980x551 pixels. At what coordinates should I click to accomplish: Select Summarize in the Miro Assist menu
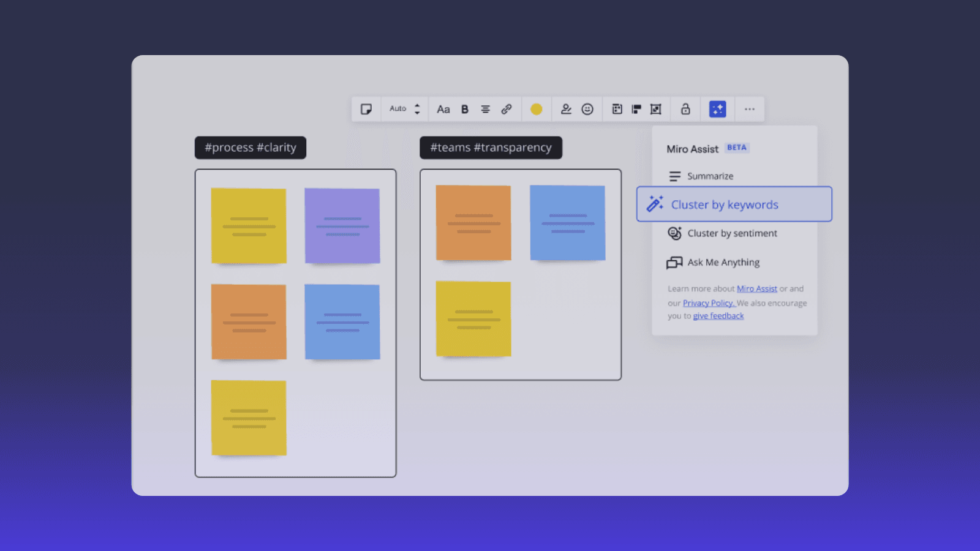710,176
